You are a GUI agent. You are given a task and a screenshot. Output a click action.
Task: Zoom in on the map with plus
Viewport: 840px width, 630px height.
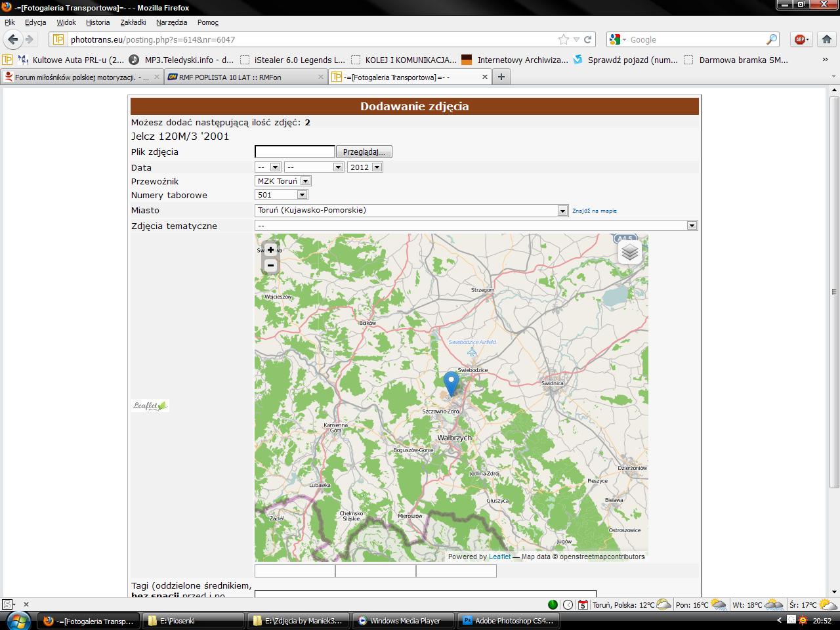point(270,249)
